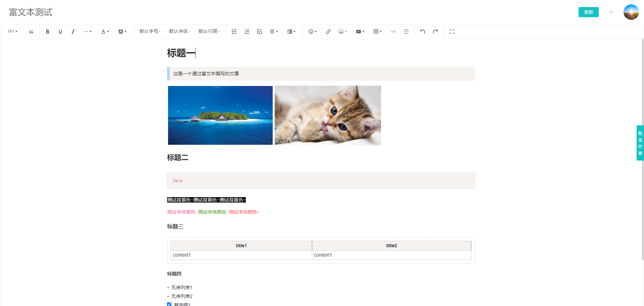Apply italic formatting

[x=73, y=32]
